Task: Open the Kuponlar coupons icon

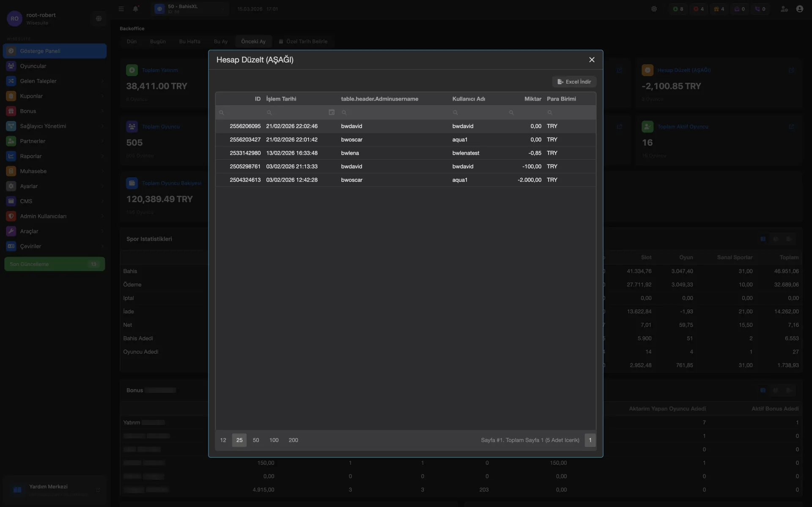Action: (x=11, y=96)
